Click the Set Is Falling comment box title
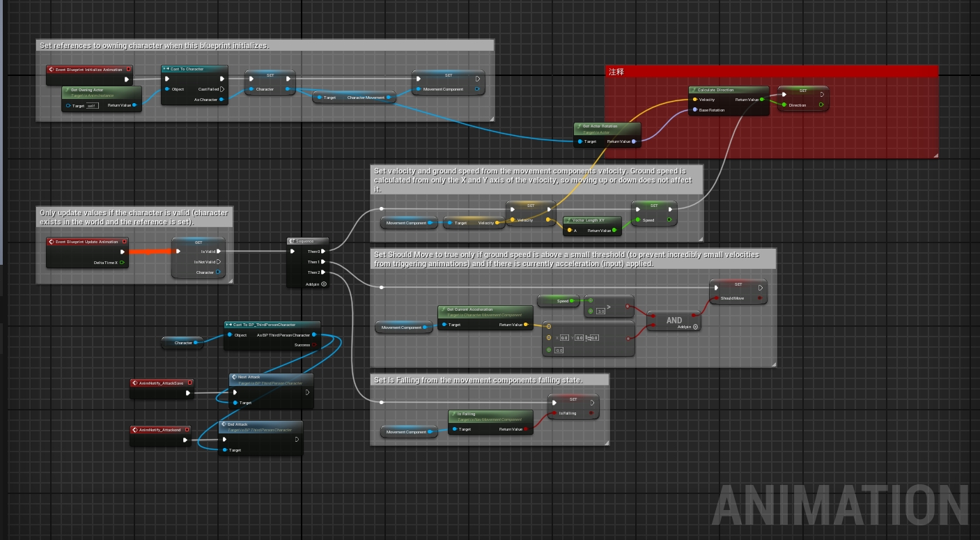Image resolution: width=980 pixels, height=540 pixels. coord(490,380)
